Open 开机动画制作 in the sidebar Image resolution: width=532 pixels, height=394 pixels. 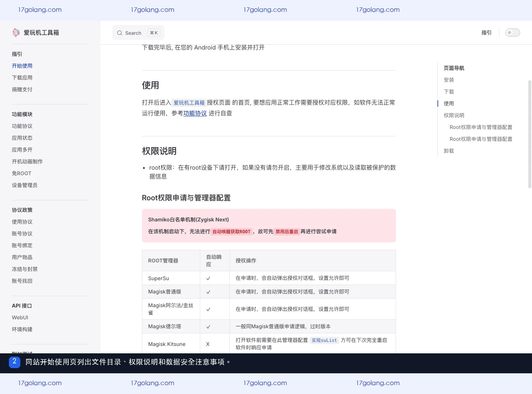27,162
